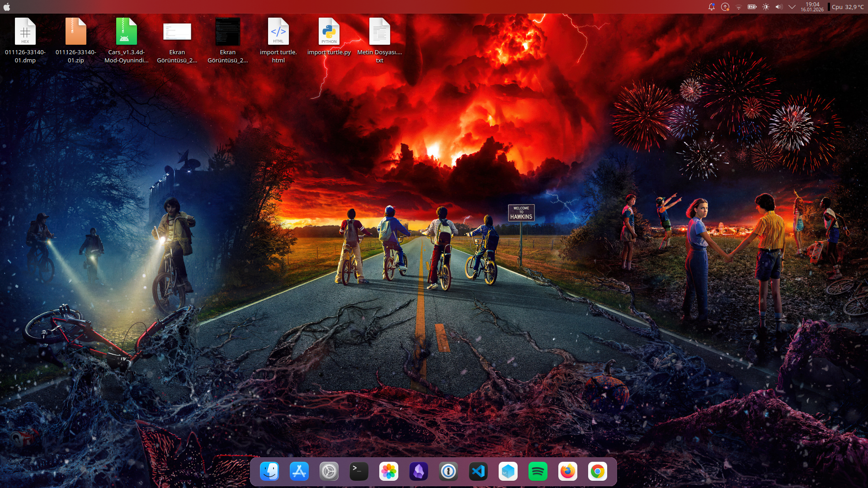The width and height of the screenshot is (868, 488).
Task: Select the import turtle.py Python file
Action: coord(329,37)
